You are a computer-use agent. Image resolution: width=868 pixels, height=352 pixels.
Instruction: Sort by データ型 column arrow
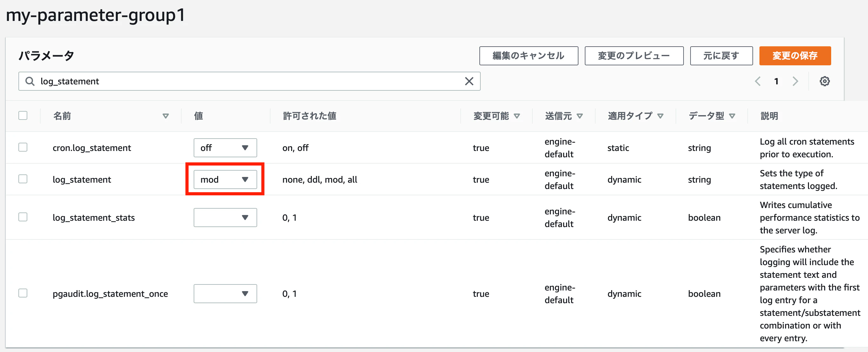click(732, 116)
